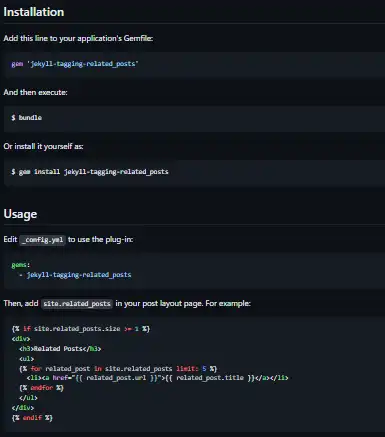Click "in your post layout page. For example:"
The height and width of the screenshot is (437, 385).
point(183,303)
